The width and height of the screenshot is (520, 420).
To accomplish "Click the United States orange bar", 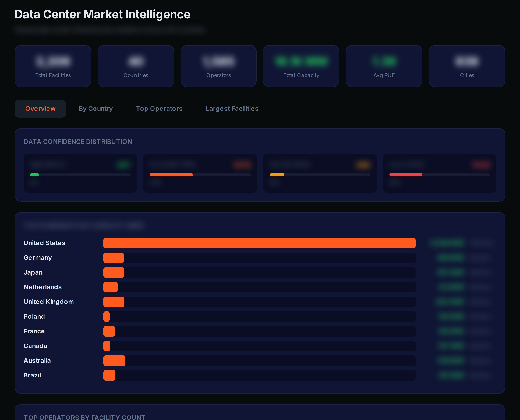I will (x=259, y=243).
